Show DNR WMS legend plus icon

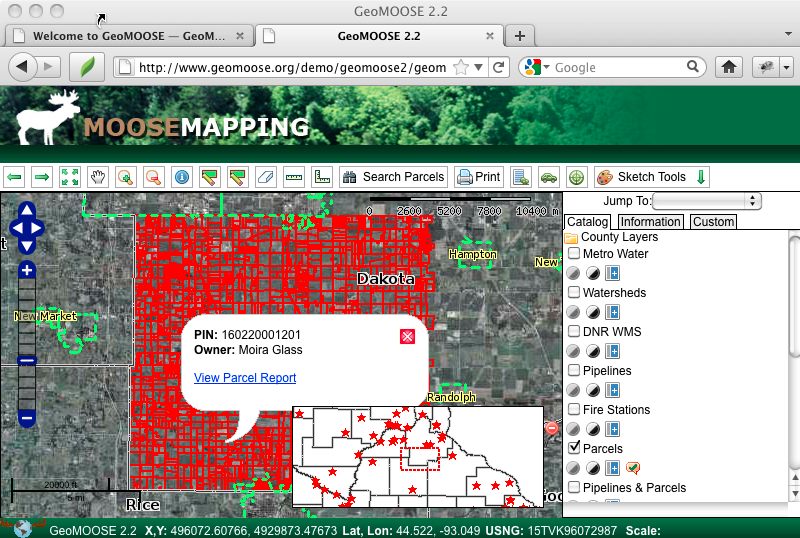pyautogui.click(x=612, y=351)
